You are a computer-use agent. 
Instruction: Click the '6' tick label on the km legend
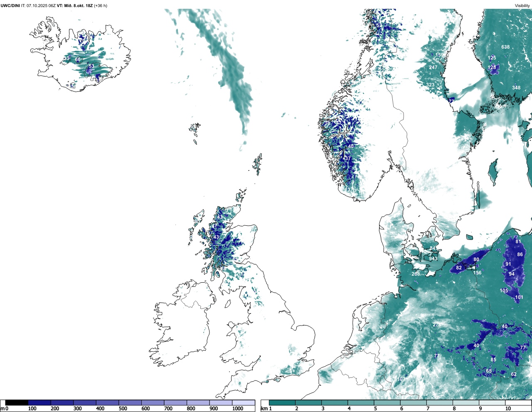click(401, 409)
